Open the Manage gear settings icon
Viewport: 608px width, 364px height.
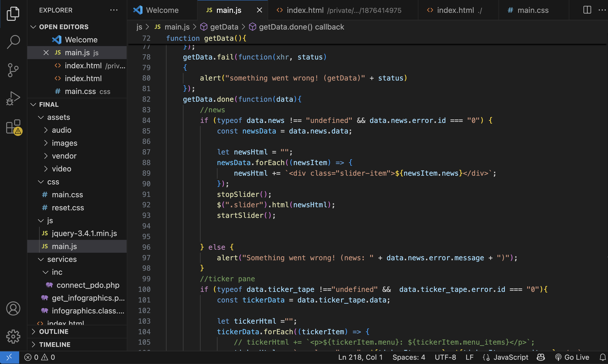13,336
